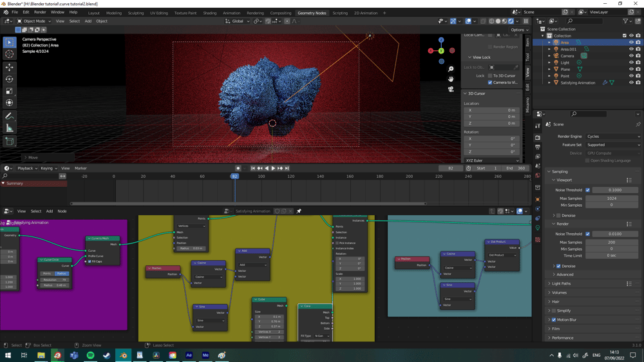Open the Output properties tab icon
Screen dimensions: 644x362
pyautogui.click(x=538, y=147)
